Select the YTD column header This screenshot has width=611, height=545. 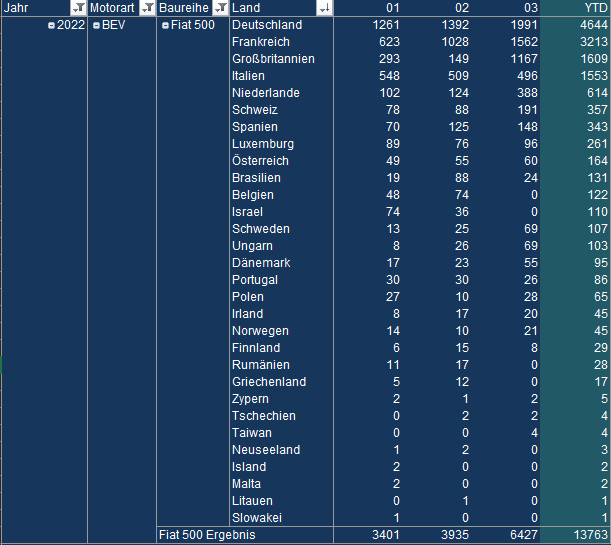click(x=596, y=8)
